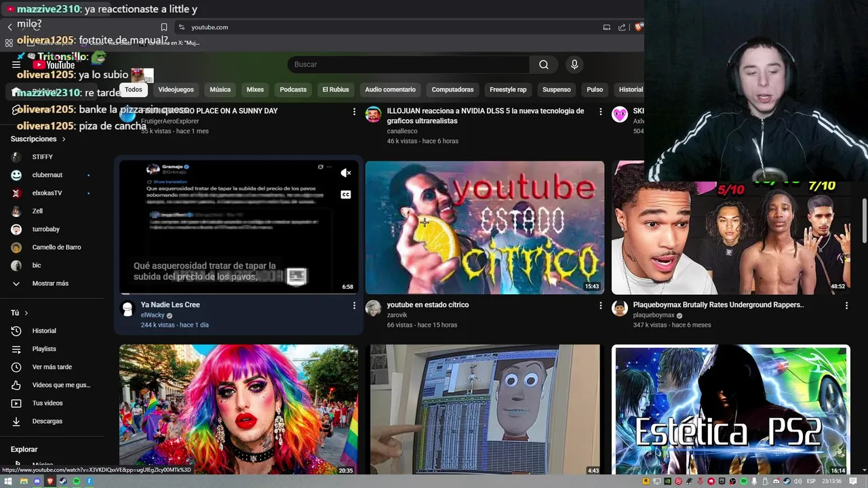Open Discord from the taskbar
The width and height of the screenshot is (868, 488).
point(37,481)
